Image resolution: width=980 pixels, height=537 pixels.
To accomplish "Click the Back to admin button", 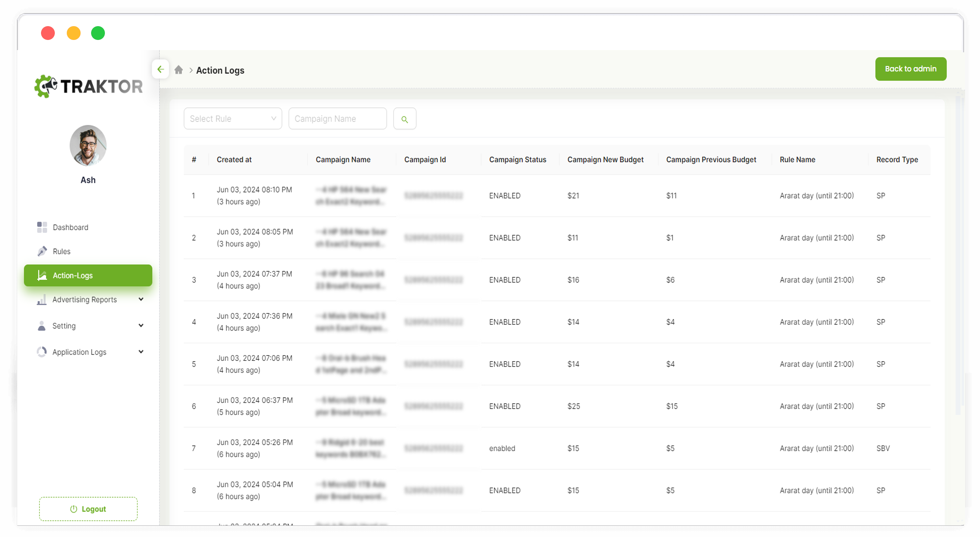I will click(910, 69).
